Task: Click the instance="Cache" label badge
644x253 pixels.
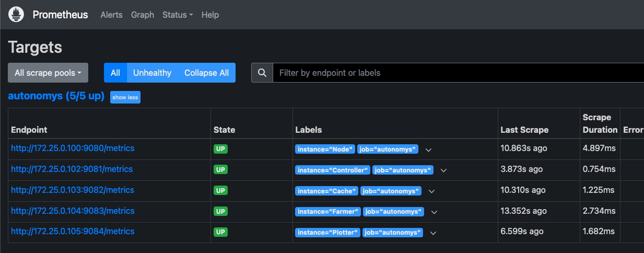Action: [327, 191]
